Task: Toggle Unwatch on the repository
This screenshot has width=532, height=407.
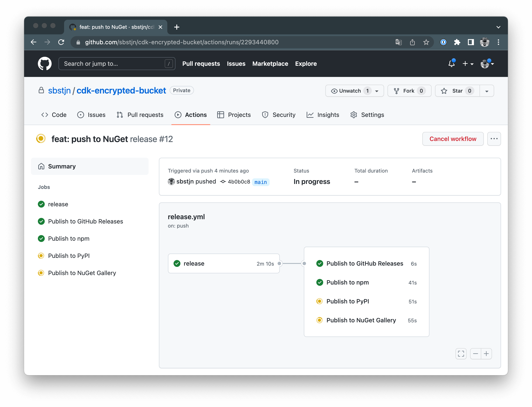Action: coord(349,91)
